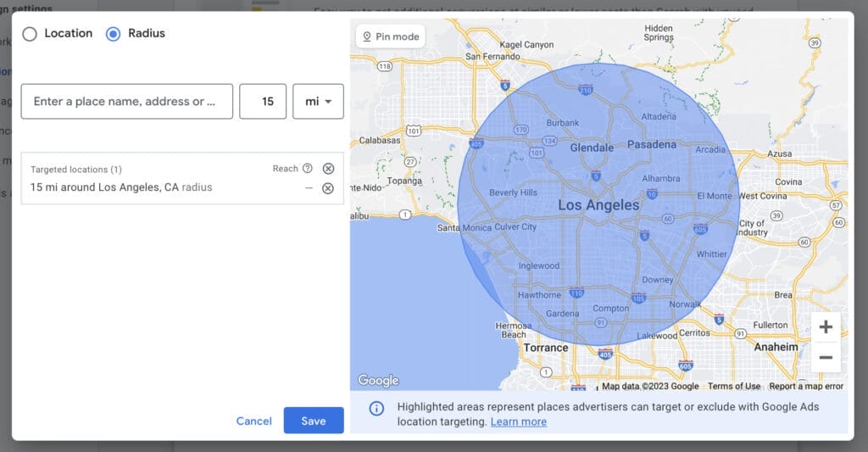Zoom out the map with minus button

click(x=826, y=357)
